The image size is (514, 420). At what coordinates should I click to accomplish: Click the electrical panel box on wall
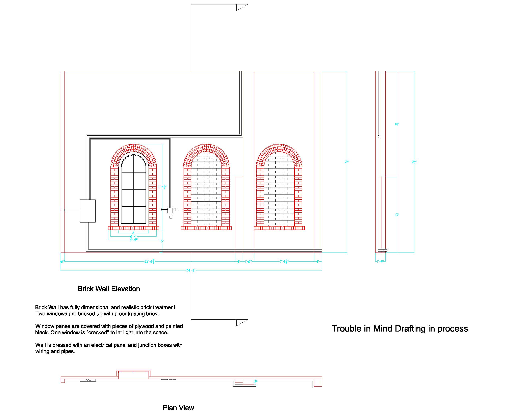click(x=88, y=211)
